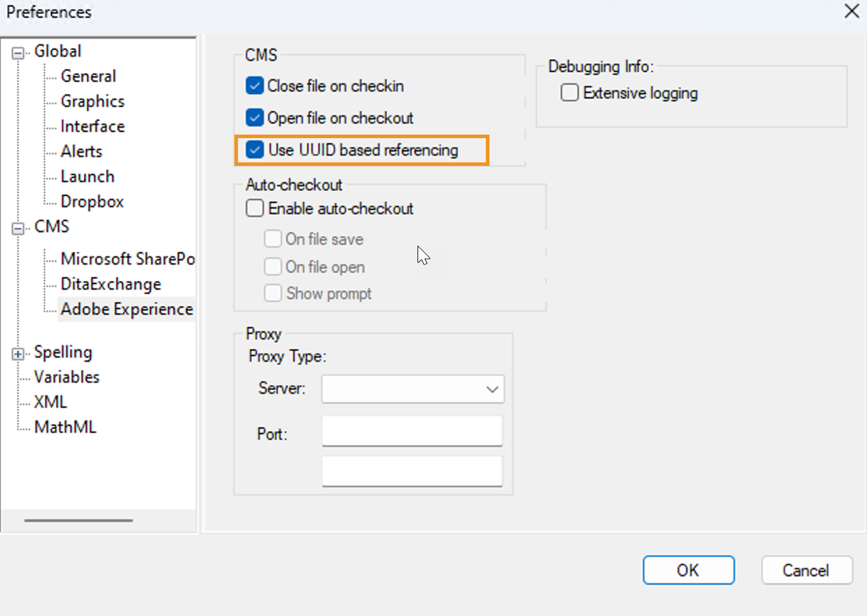Open Dropbox preferences
867x616 pixels.
92,202
